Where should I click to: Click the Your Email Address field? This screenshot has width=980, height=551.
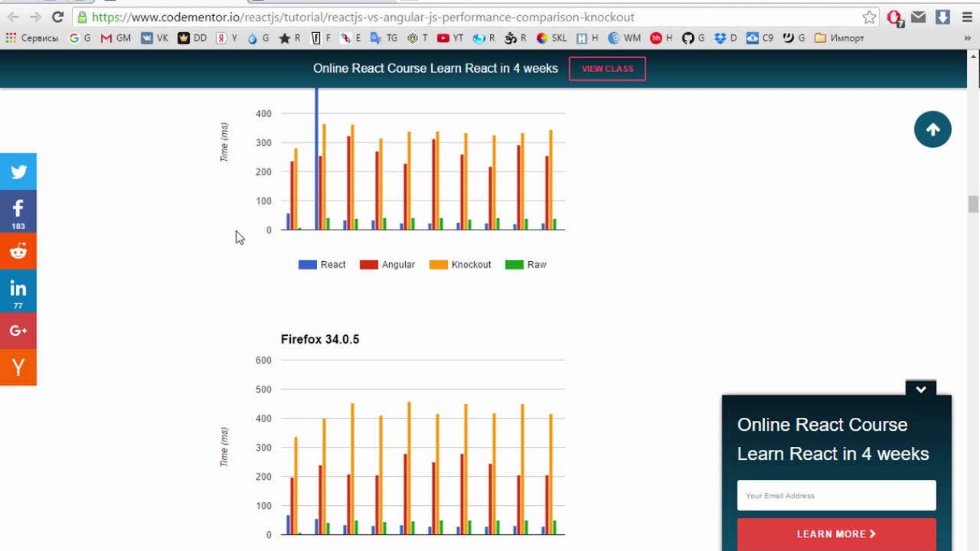coord(836,495)
